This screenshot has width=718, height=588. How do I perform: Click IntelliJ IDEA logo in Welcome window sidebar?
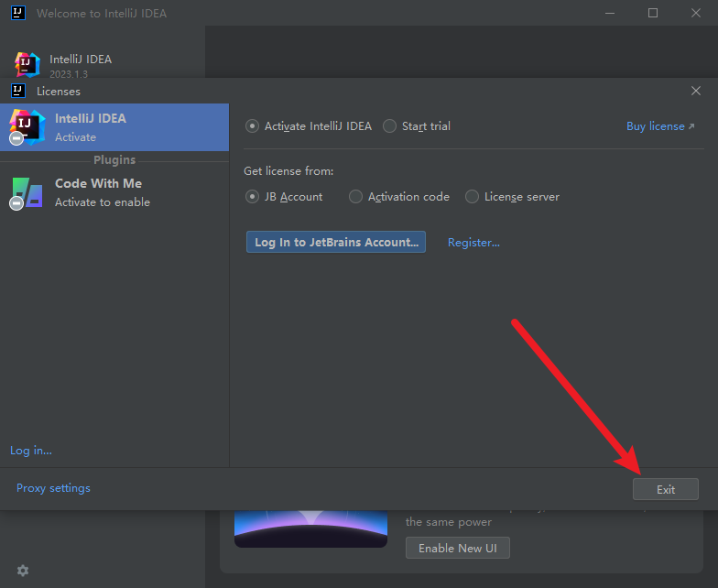coord(27,64)
